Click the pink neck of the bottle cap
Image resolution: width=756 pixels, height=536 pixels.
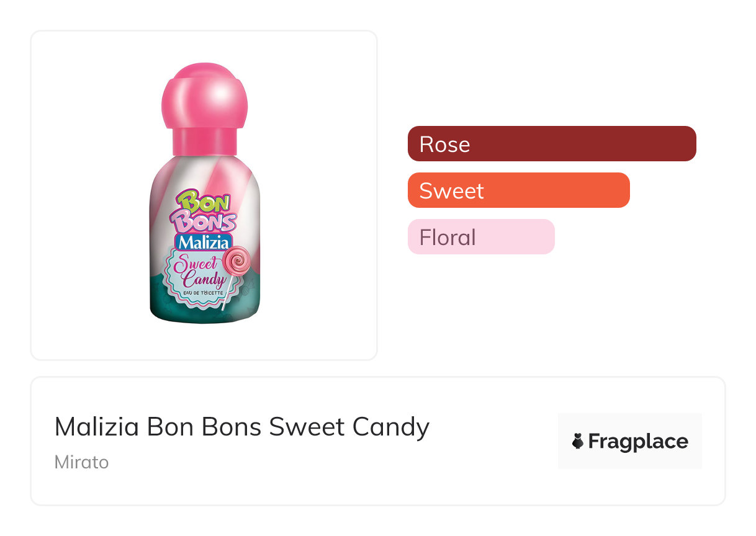tap(205, 142)
